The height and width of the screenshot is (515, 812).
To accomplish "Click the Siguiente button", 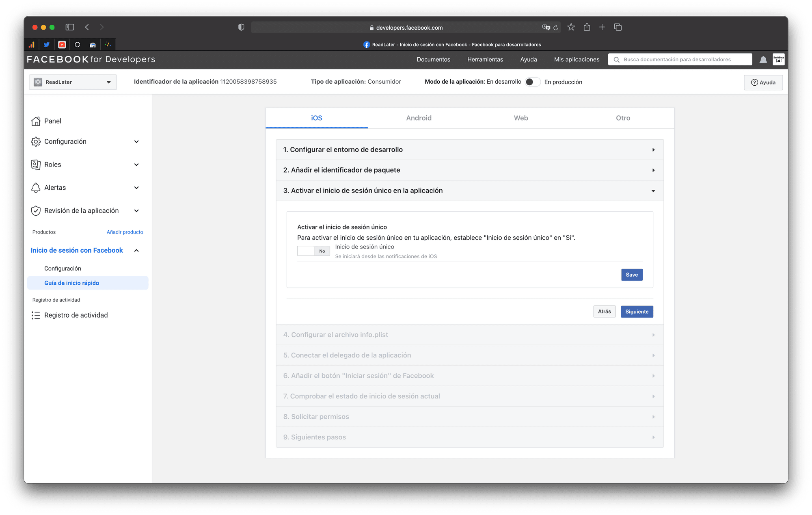I will (x=637, y=312).
